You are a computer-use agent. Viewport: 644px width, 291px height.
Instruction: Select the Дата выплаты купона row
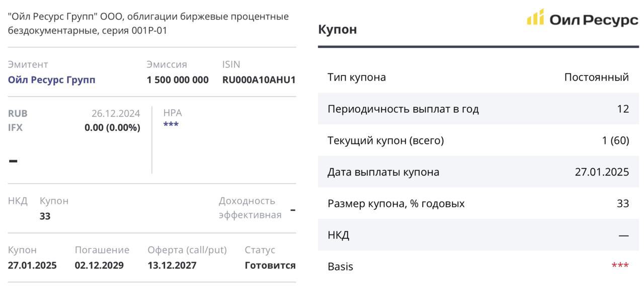[478, 172]
